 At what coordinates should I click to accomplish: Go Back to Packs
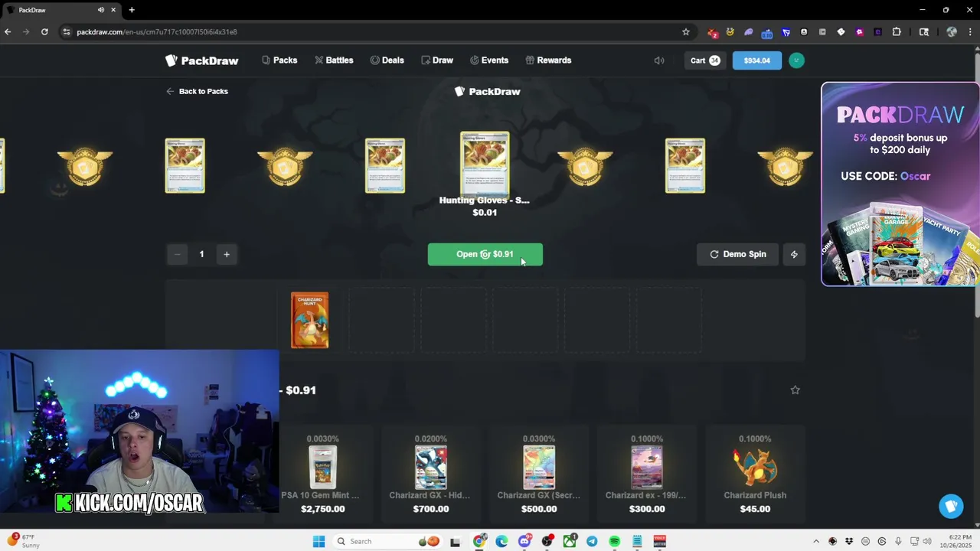pos(197,91)
